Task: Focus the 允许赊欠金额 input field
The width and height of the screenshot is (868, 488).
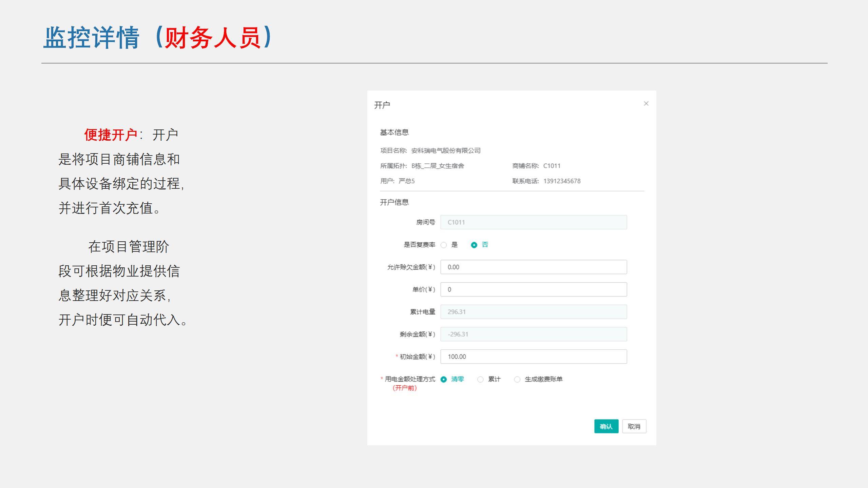Action: click(533, 267)
